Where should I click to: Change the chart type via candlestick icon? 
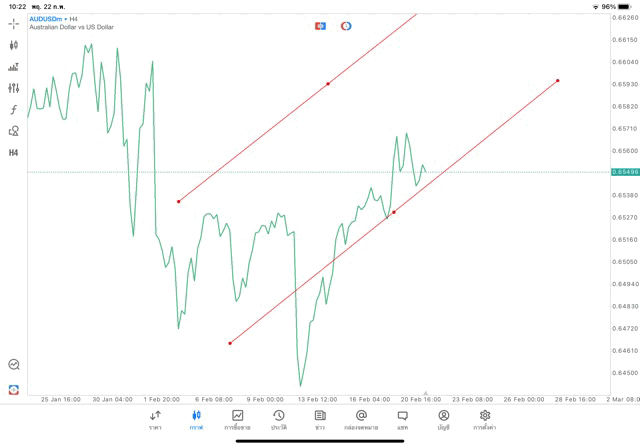pyautogui.click(x=14, y=45)
